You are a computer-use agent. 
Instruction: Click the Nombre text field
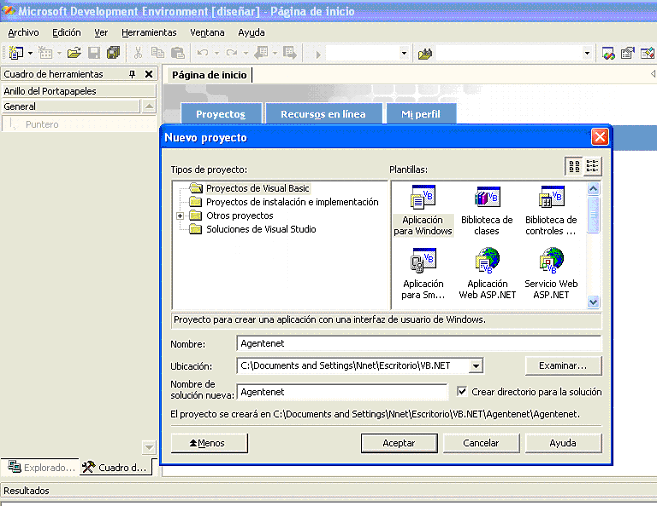tap(419, 344)
